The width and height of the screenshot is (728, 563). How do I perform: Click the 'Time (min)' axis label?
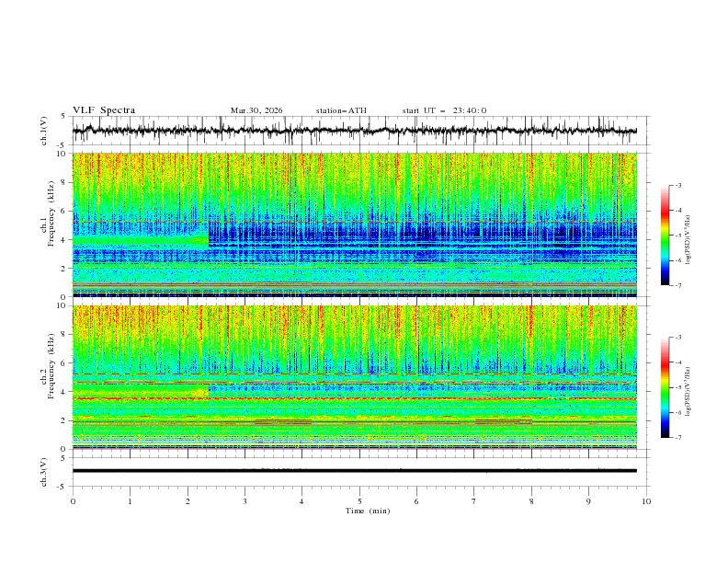pos(368,511)
